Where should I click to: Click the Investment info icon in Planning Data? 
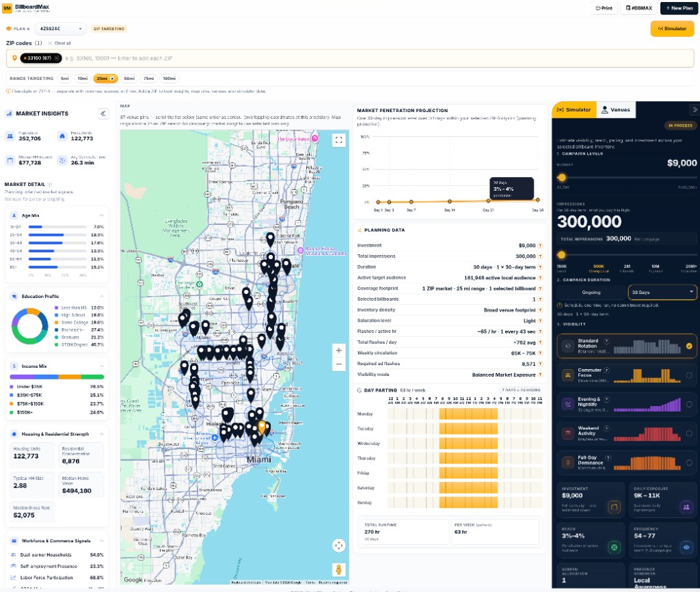540,245
